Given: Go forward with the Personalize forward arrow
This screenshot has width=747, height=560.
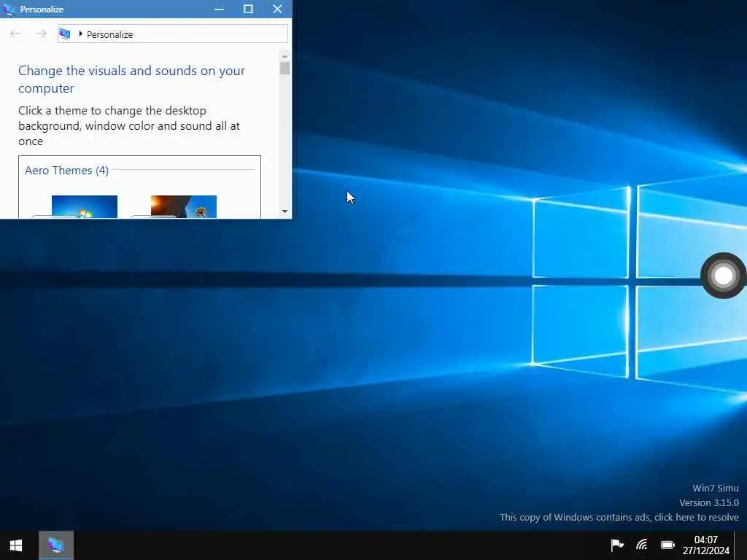Looking at the screenshot, I should [x=42, y=34].
